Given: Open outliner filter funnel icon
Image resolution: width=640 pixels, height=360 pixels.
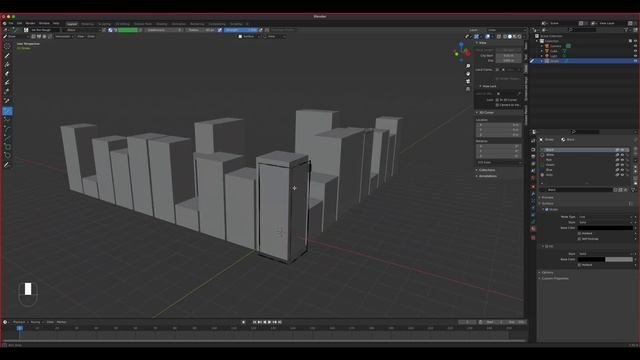Looking at the screenshot, I should [626, 30].
